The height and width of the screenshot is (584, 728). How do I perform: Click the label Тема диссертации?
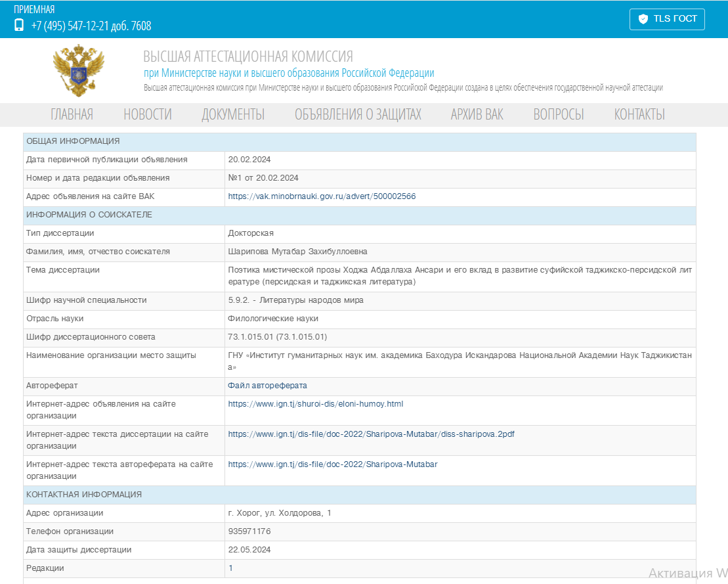62,270
